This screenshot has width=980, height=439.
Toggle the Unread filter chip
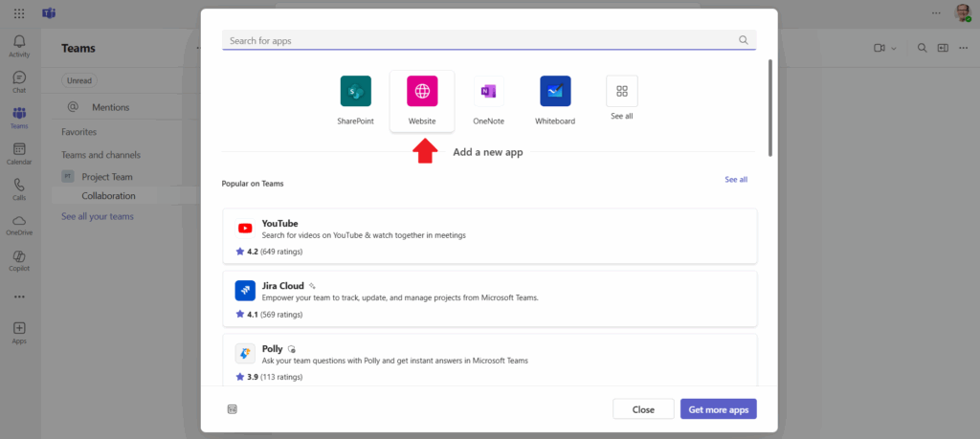click(x=78, y=80)
